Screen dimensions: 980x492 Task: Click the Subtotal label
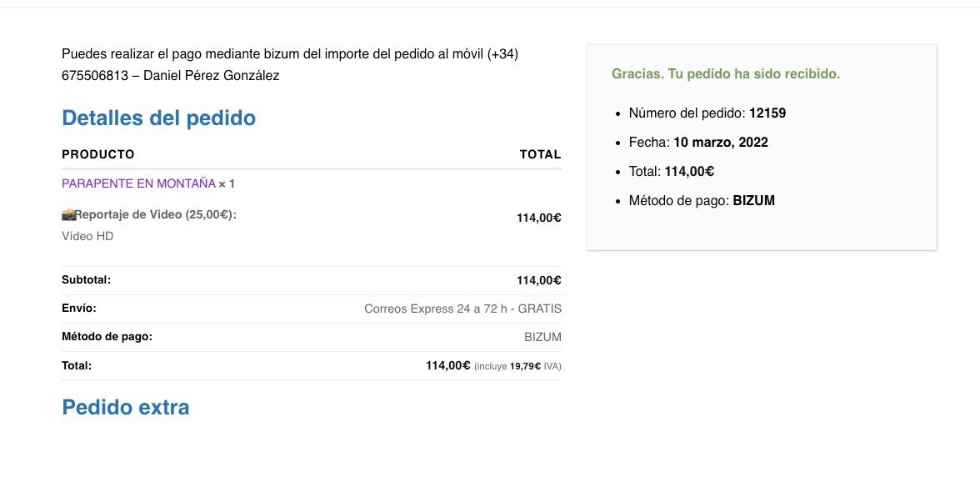point(87,280)
